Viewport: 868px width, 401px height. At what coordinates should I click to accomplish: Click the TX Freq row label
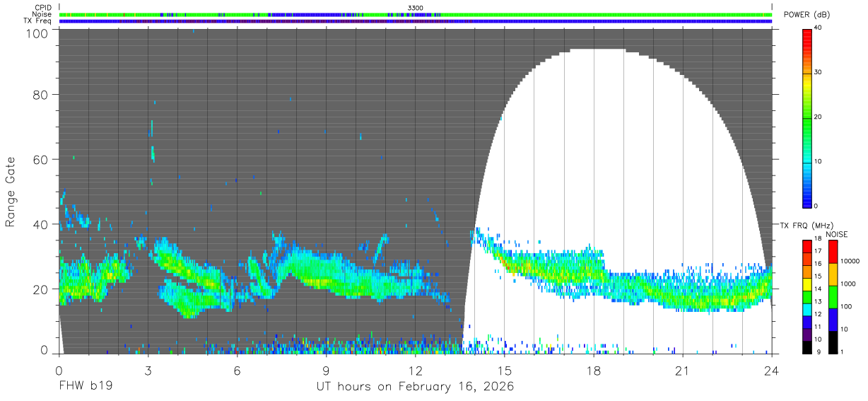pos(38,21)
